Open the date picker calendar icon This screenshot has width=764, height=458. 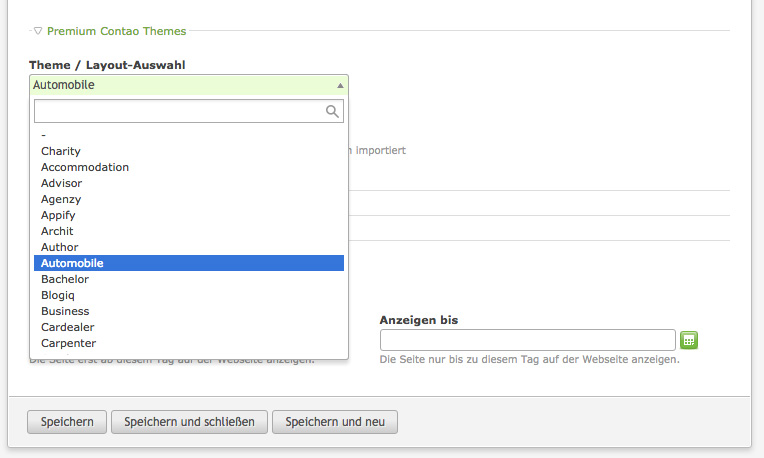click(x=688, y=340)
